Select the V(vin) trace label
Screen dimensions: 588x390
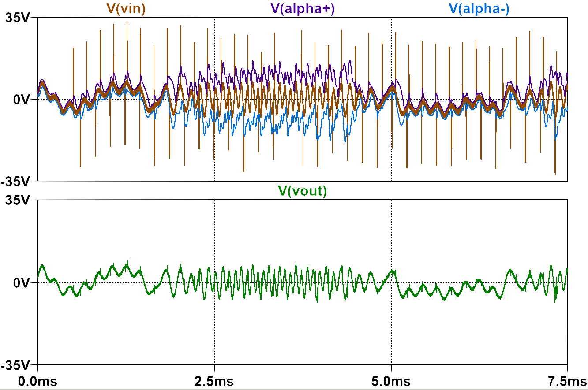(x=126, y=9)
